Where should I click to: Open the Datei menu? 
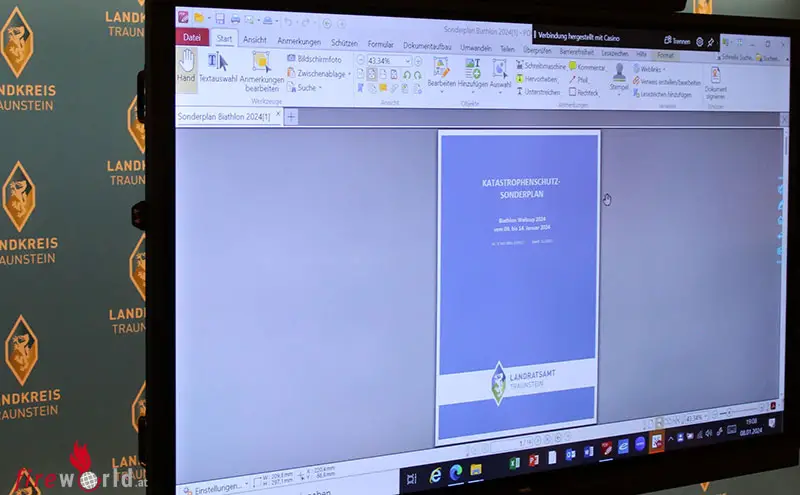(x=191, y=38)
